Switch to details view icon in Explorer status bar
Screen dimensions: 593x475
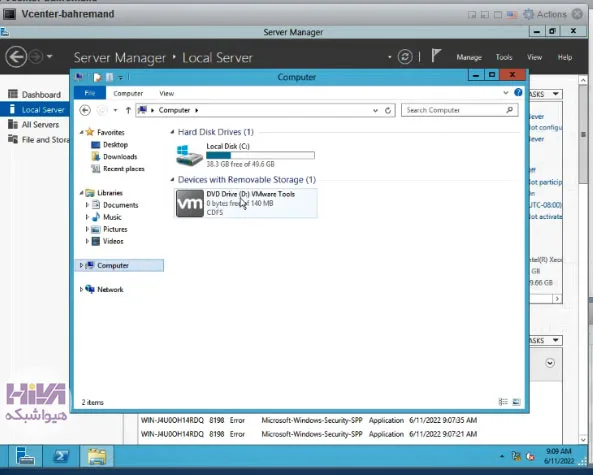pyautogui.click(x=503, y=402)
